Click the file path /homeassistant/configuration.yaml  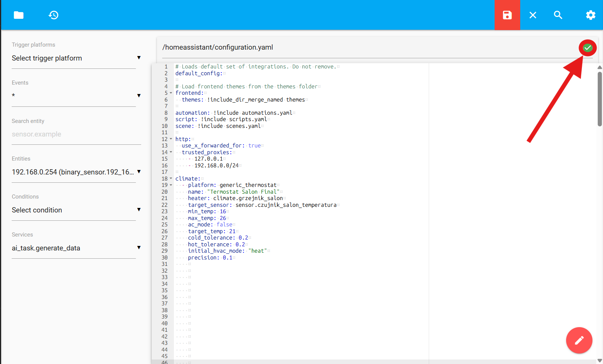click(218, 47)
